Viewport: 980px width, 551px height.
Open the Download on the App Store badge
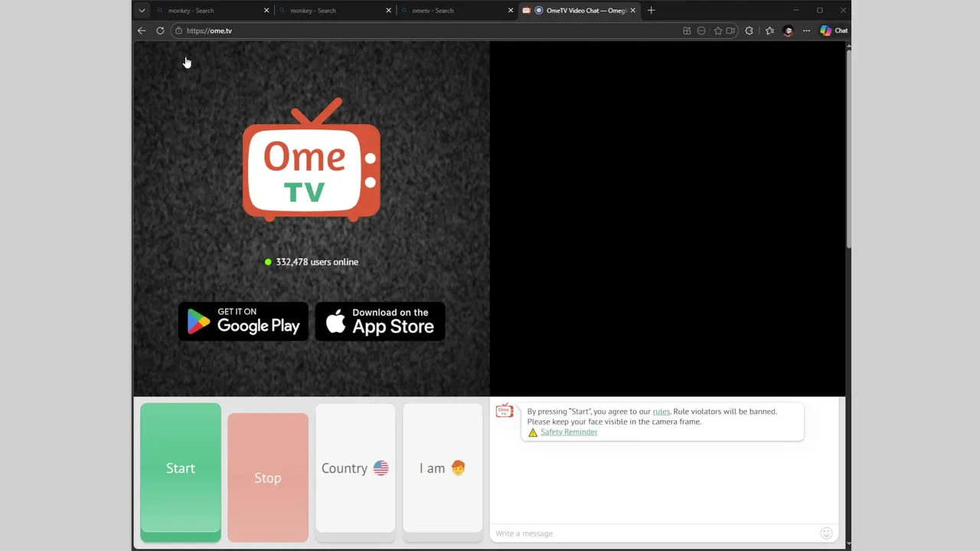click(x=380, y=321)
